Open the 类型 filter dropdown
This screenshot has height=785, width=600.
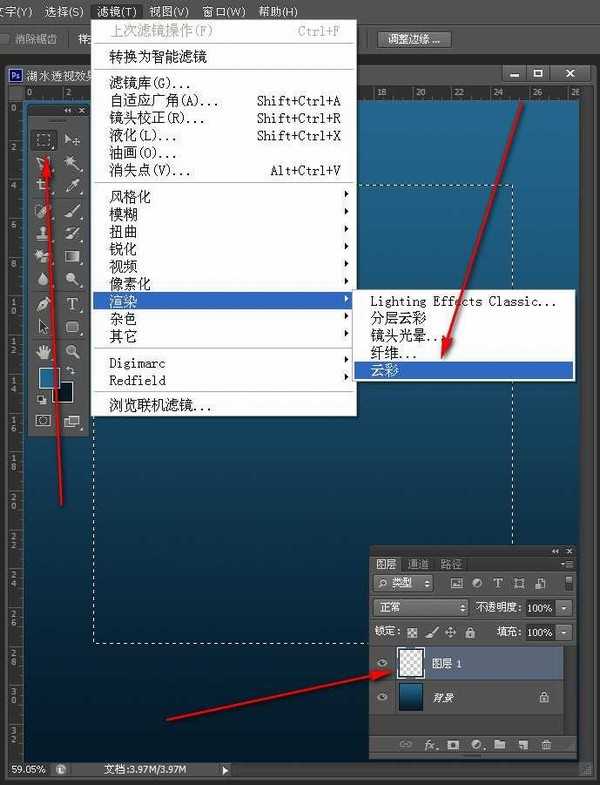[x=403, y=583]
